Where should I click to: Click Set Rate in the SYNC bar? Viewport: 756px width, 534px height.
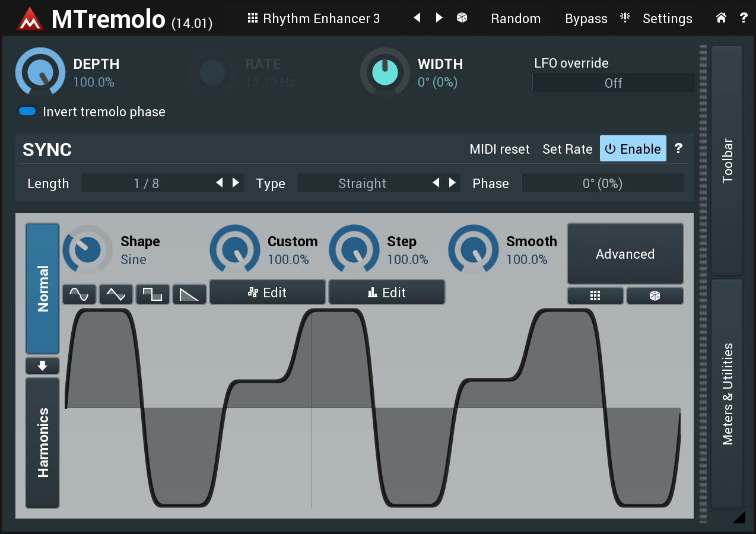click(567, 149)
